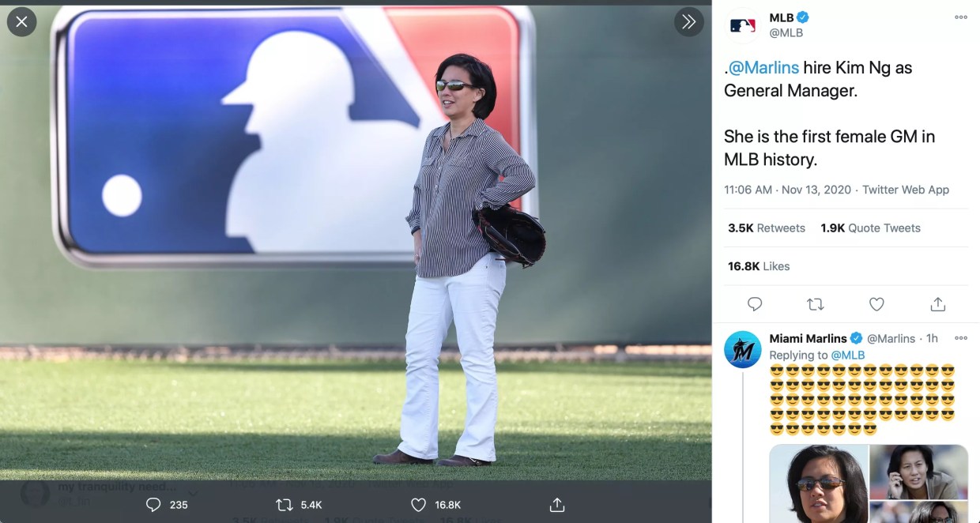Click the verified badge next to Miami Marlins
The width and height of the screenshot is (980, 523).
(856, 338)
